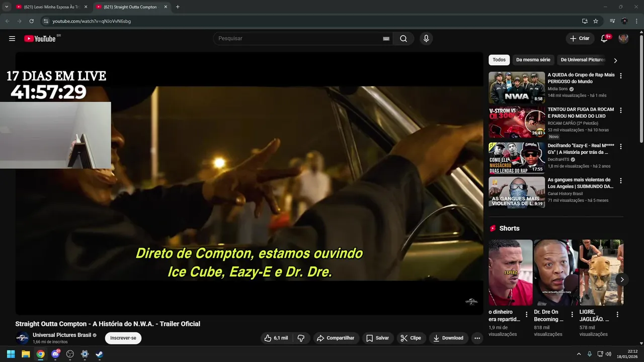Click the search magnifier button
The width and height of the screenshot is (644, 362).
[x=404, y=39]
